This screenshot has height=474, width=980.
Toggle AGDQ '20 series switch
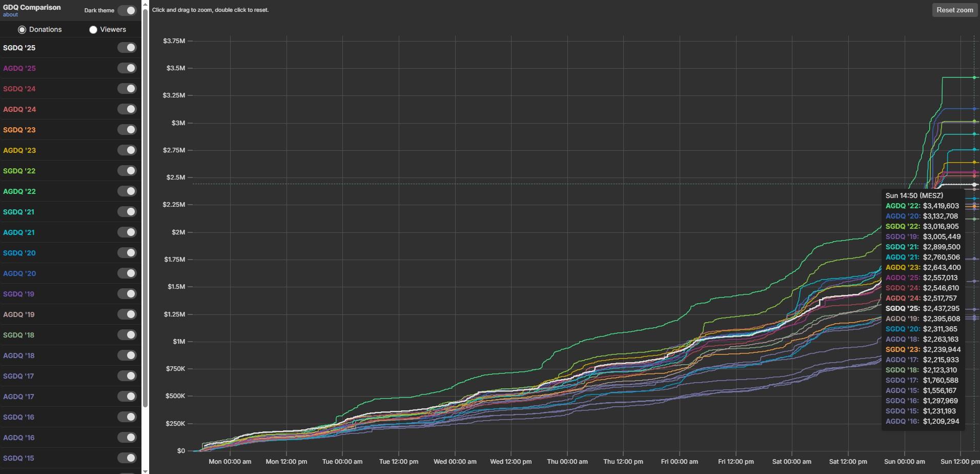[127, 273]
